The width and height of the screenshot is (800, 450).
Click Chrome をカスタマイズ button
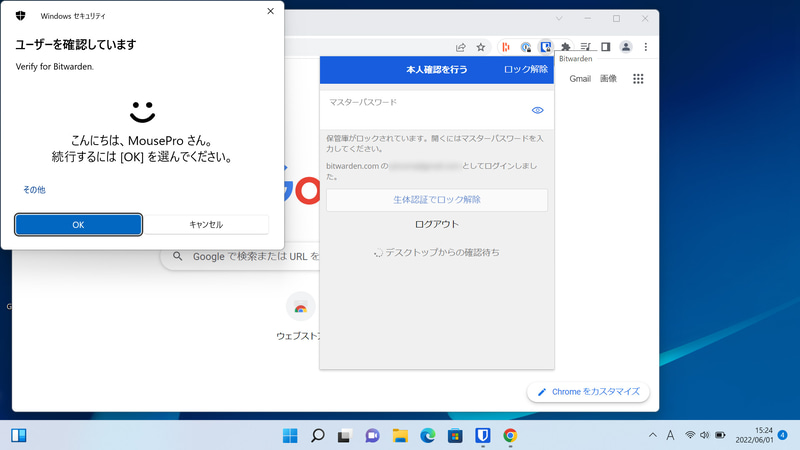click(x=588, y=392)
